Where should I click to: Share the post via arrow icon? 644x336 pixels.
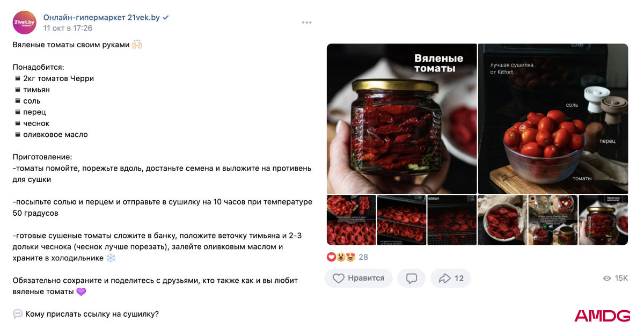click(445, 278)
